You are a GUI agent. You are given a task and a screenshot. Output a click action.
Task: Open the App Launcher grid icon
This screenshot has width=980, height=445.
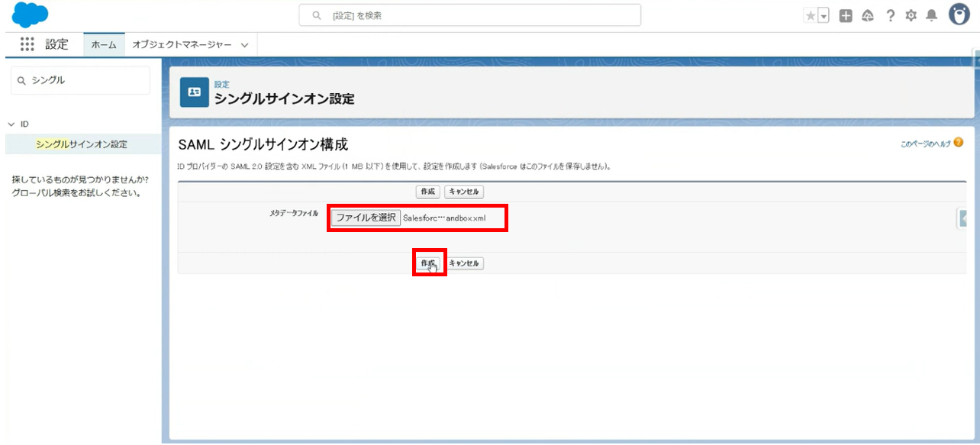click(27, 44)
